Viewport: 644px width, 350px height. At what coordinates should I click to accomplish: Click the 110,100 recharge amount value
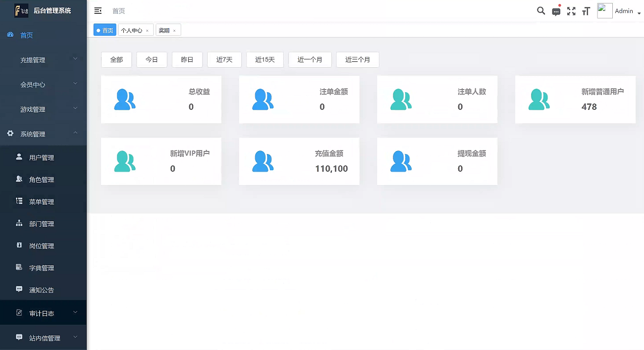(331, 168)
